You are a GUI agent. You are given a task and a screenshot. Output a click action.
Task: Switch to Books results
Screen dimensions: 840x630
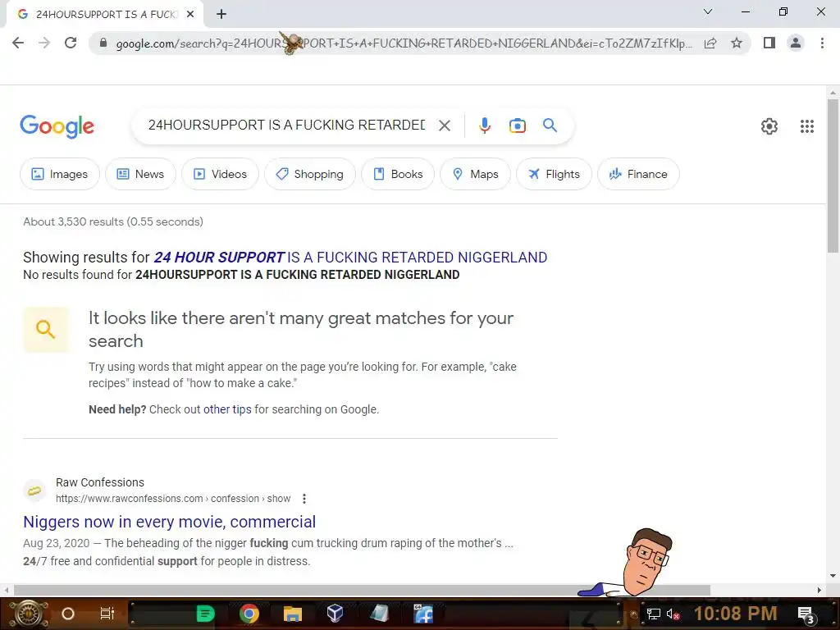point(398,174)
